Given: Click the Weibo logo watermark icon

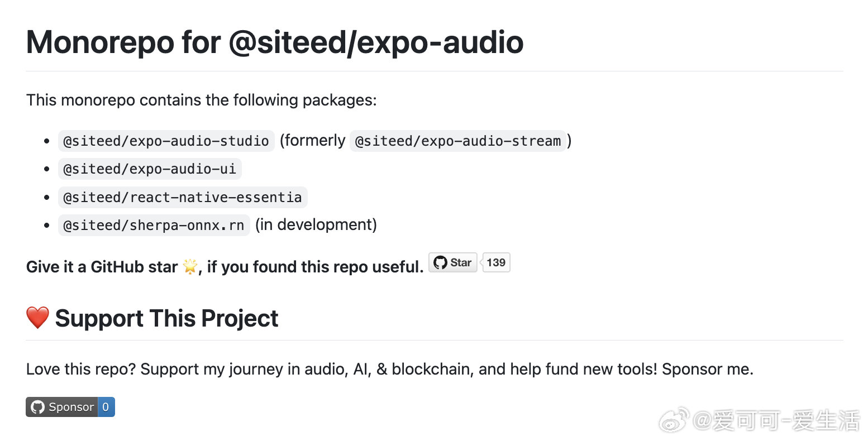Looking at the screenshot, I should (x=674, y=420).
